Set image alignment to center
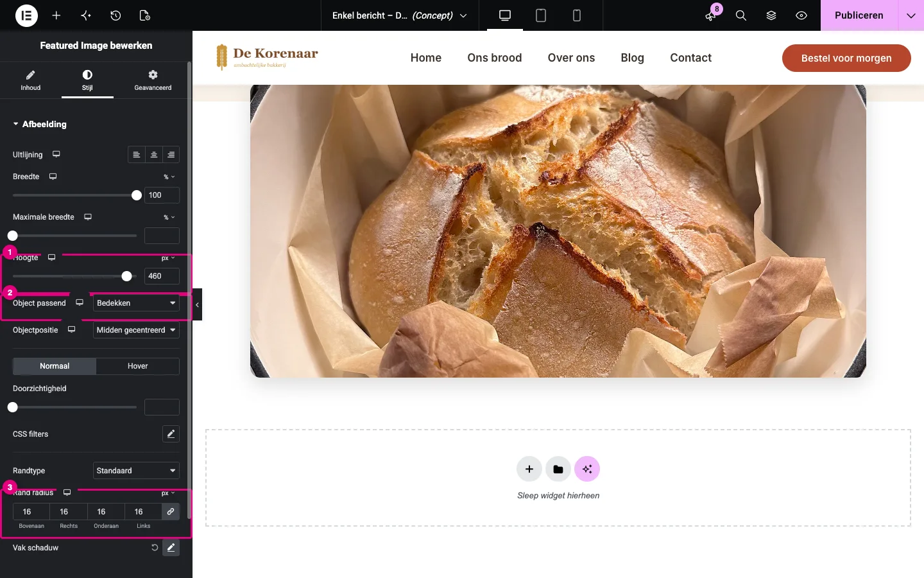This screenshot has width=924, height=578. point(154,155)
